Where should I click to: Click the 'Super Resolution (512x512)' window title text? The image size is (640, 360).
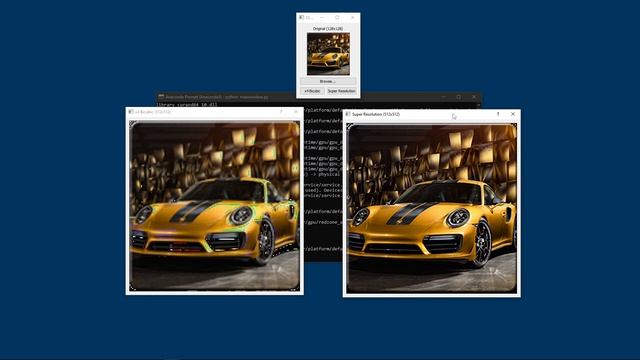point(376,114)
